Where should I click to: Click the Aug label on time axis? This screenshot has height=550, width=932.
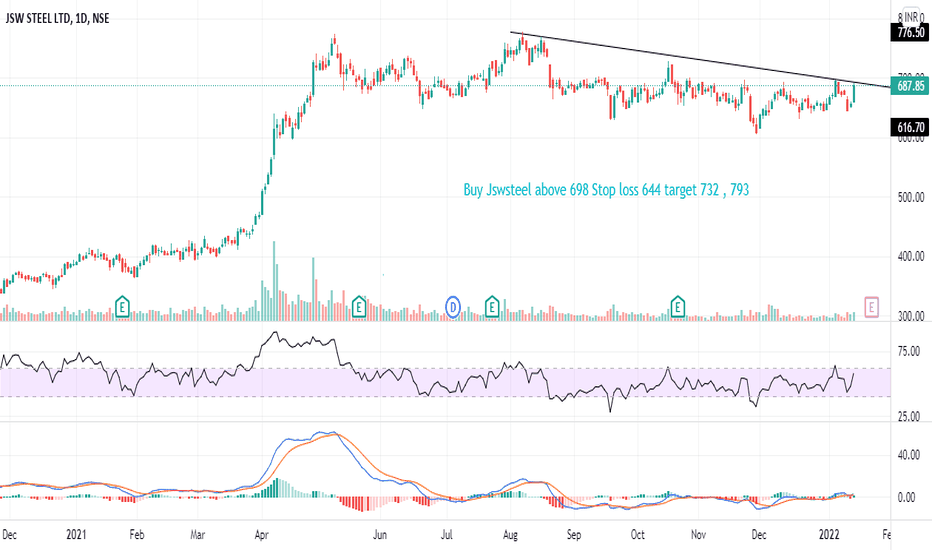tap(510, 535)
